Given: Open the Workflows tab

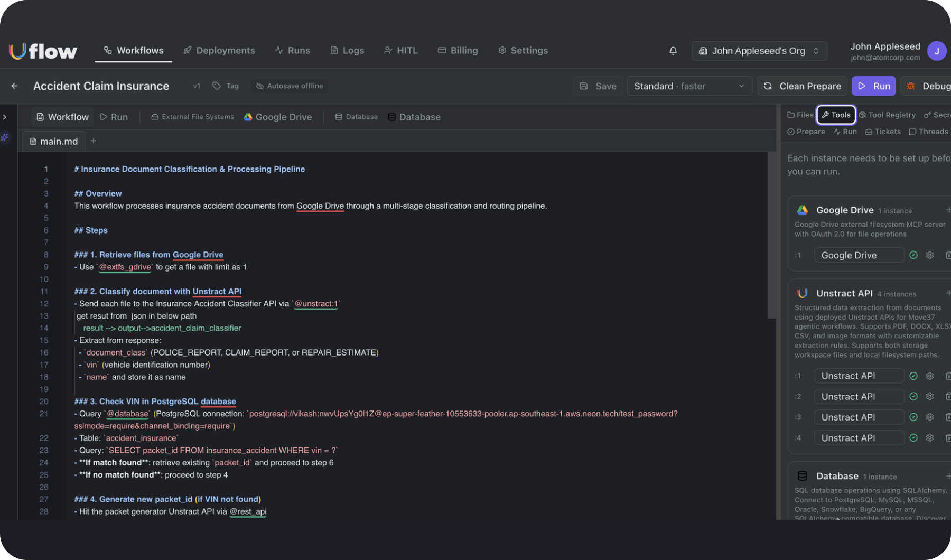Looking at the screenshot, I should (134, 50).
